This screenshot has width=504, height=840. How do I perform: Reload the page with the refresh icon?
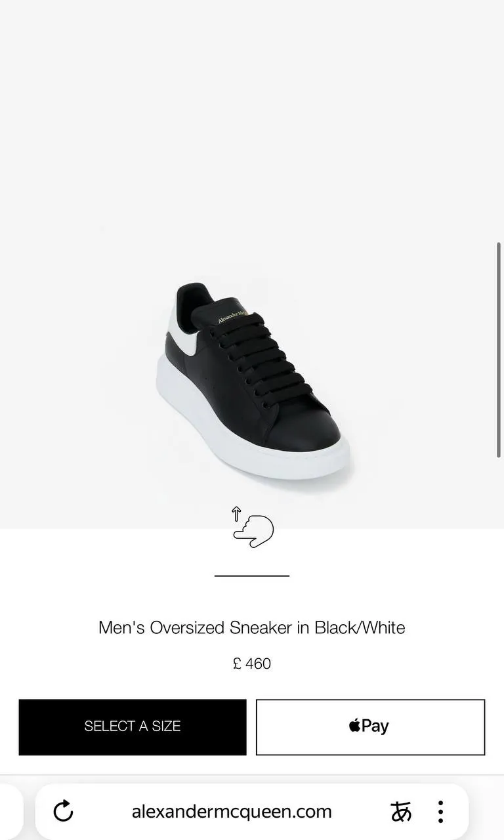[x=63, y=811]
